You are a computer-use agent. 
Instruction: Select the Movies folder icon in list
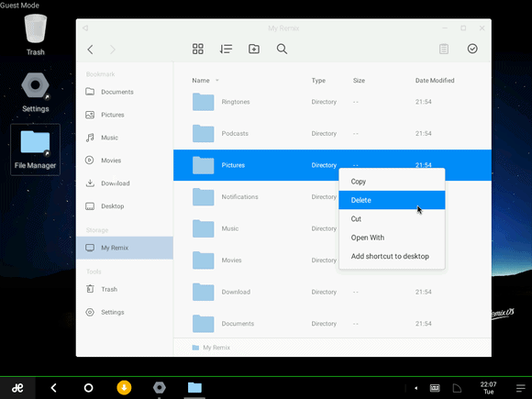(203, 260)
